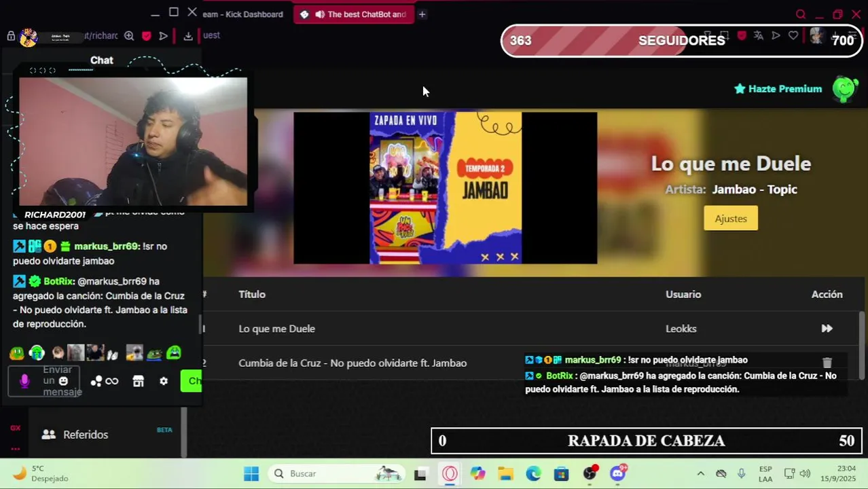Open the green smiley avatar menu

845,89
